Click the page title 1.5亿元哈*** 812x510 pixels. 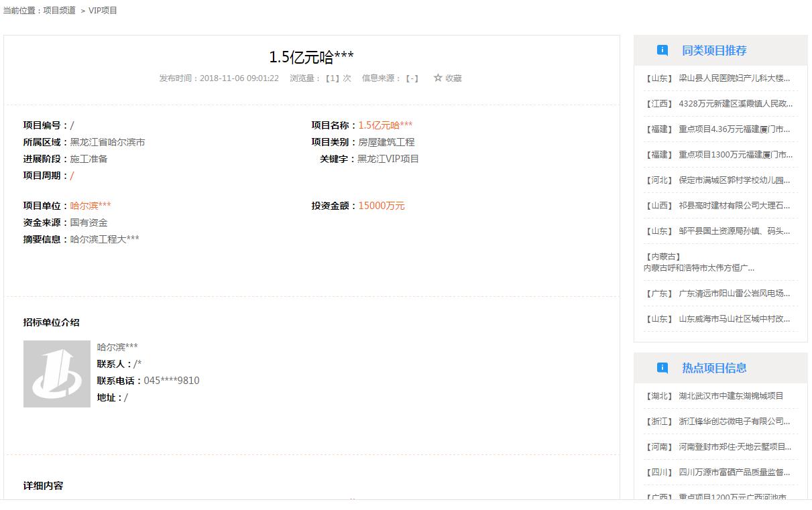312,56
